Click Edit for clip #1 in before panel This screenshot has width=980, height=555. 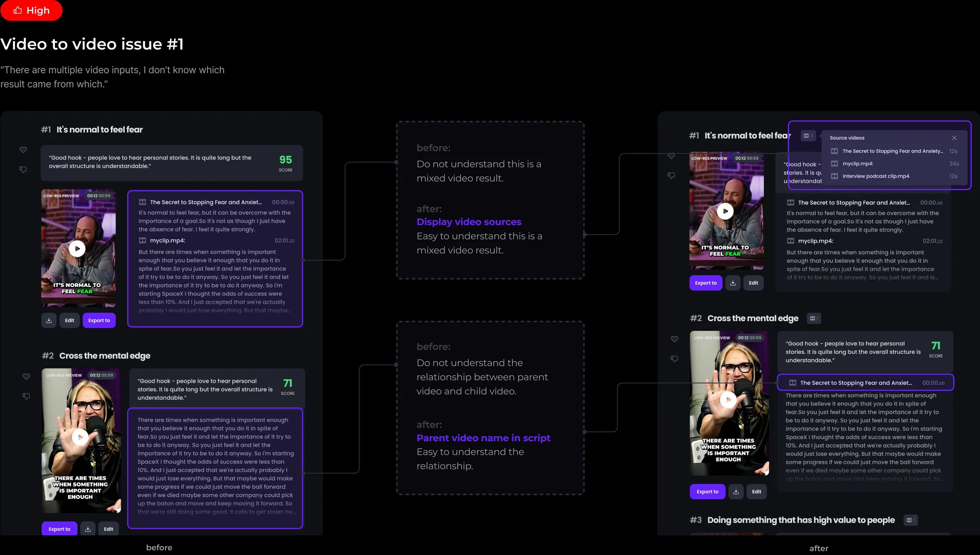[x=69, y=320]
